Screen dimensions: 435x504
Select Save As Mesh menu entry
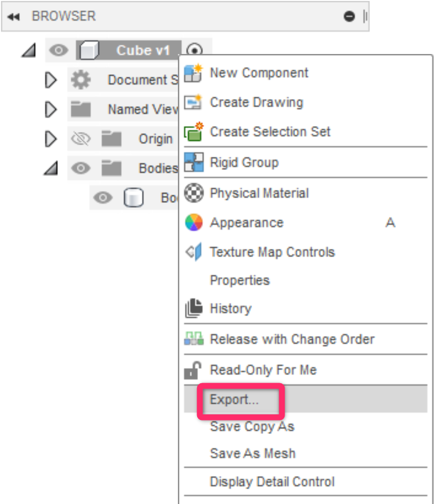tap(253, 453)
